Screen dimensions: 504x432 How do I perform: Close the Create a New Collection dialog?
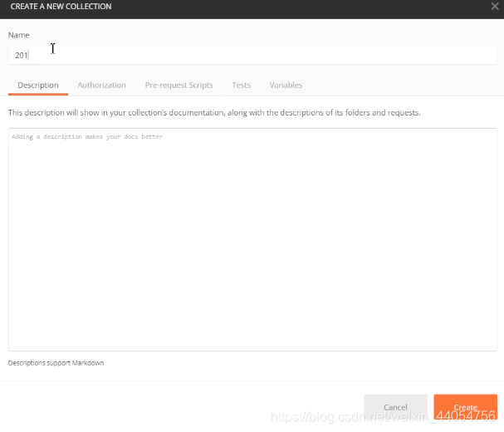click(x=495, y=6)
